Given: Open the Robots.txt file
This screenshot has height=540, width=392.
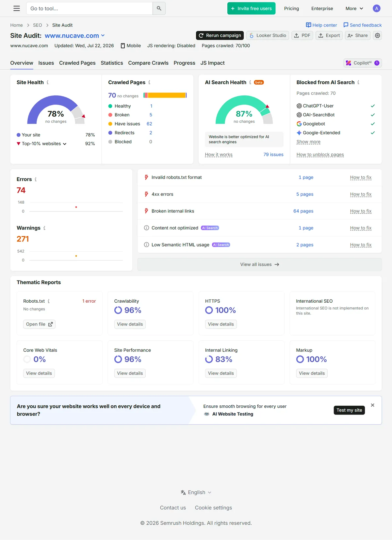Looking at the screenshot, I should click(x=39, y=324).
